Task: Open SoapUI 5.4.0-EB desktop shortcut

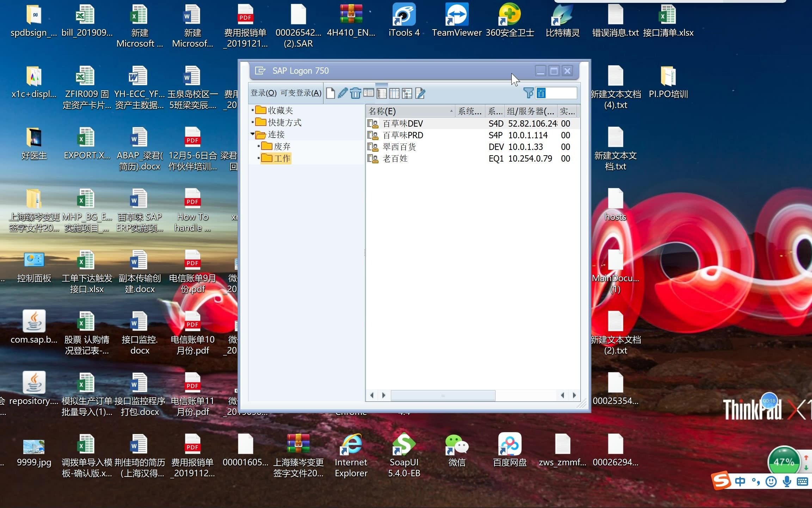Action: [x=404, y=455]
